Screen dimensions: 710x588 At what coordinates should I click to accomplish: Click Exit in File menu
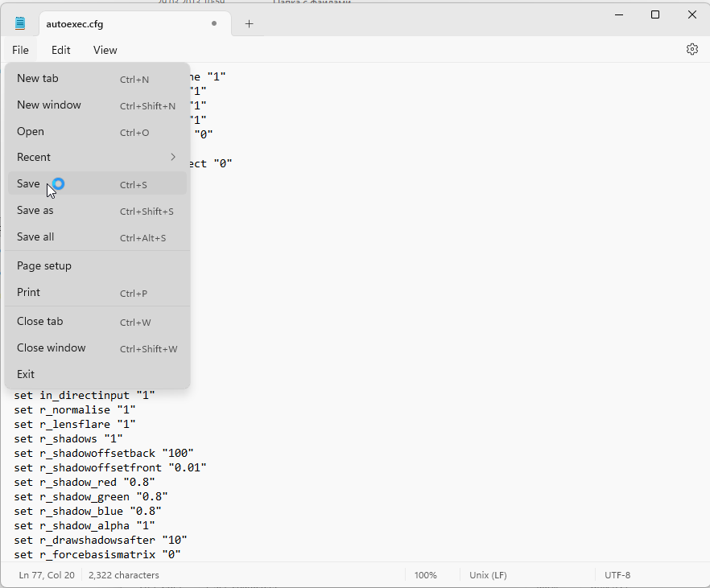click(97, 375)
